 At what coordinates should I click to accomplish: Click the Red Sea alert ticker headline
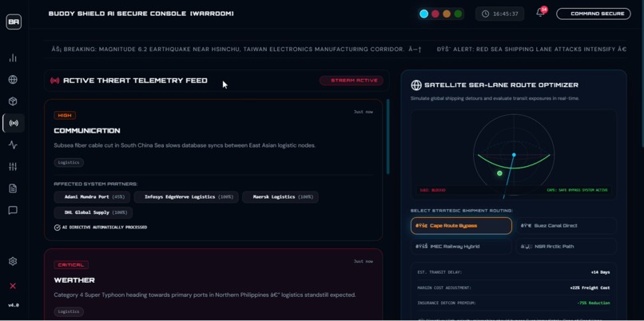point(532,50)
